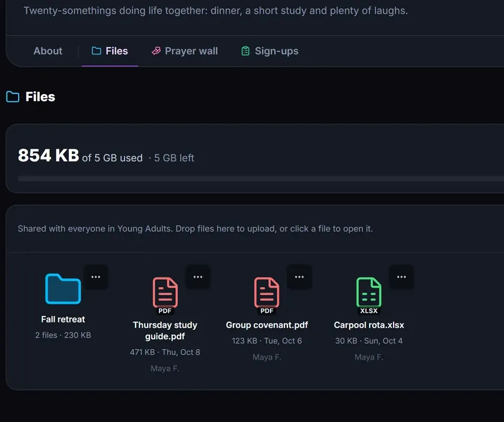The image size is (504, 422).
Task: Click the Thursday study guide.pdf name
Action: click(165, 330)
